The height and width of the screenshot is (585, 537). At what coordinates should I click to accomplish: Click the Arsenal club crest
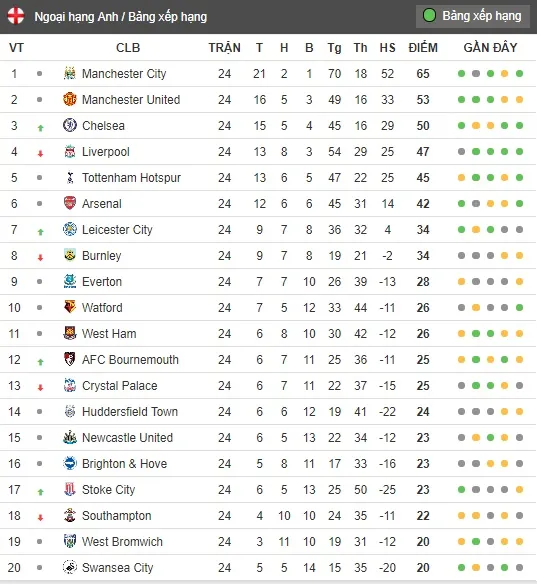(70, 203)
